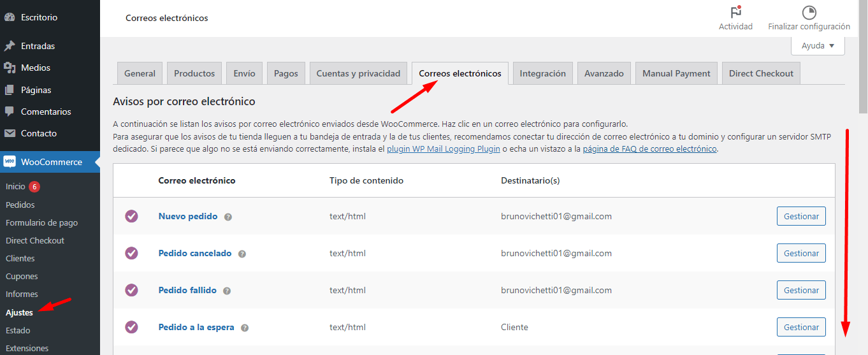The image size is (868, 355).
Task: Switch to the Avanzado tab
Action: tap(604, 73)
